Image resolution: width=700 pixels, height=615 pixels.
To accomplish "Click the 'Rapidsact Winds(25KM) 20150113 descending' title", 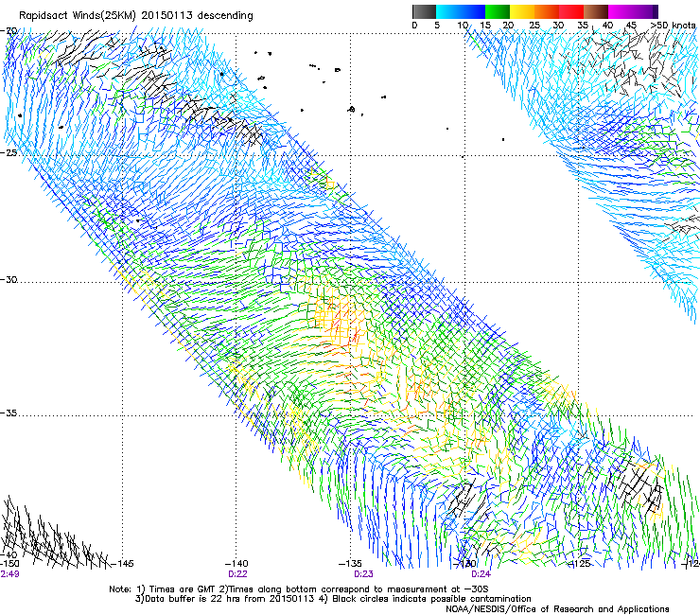I will tap(135, 16).
